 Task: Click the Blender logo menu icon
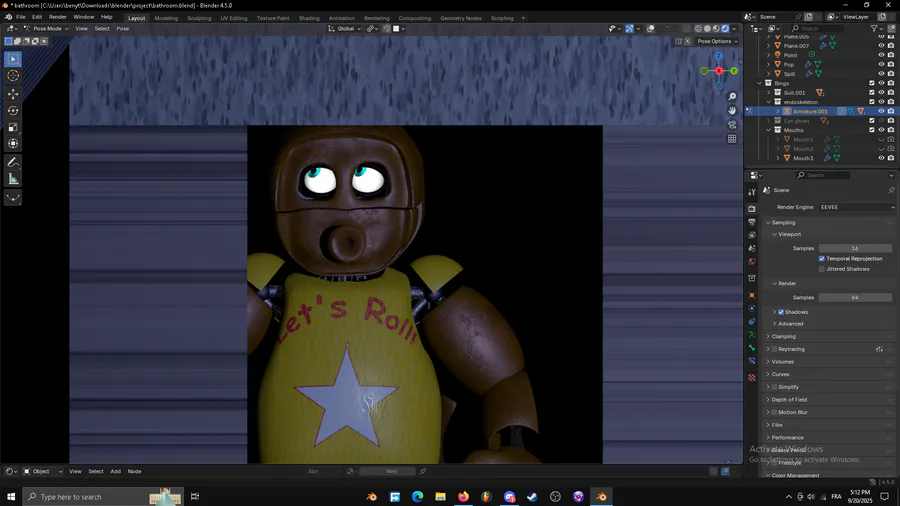pyautogui.click(x=8, y=17)
